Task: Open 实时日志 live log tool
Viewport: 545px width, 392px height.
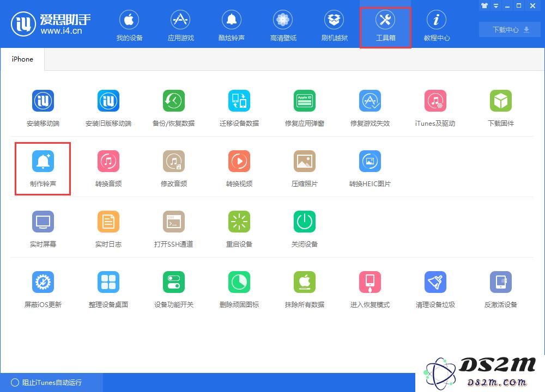Action: point(108,229)
